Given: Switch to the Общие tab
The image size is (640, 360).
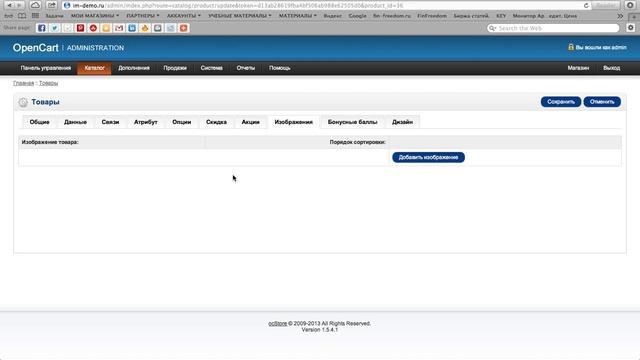Looking at the screenshot, I should 40,122.
